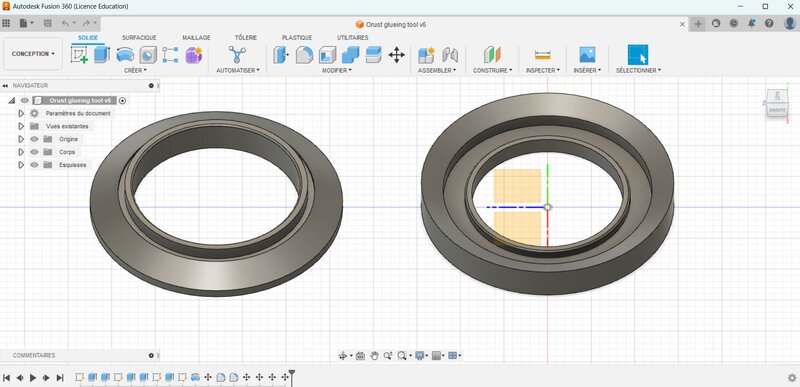
Task: Click the Offset Plane construct icon
Action: (492, 55)
